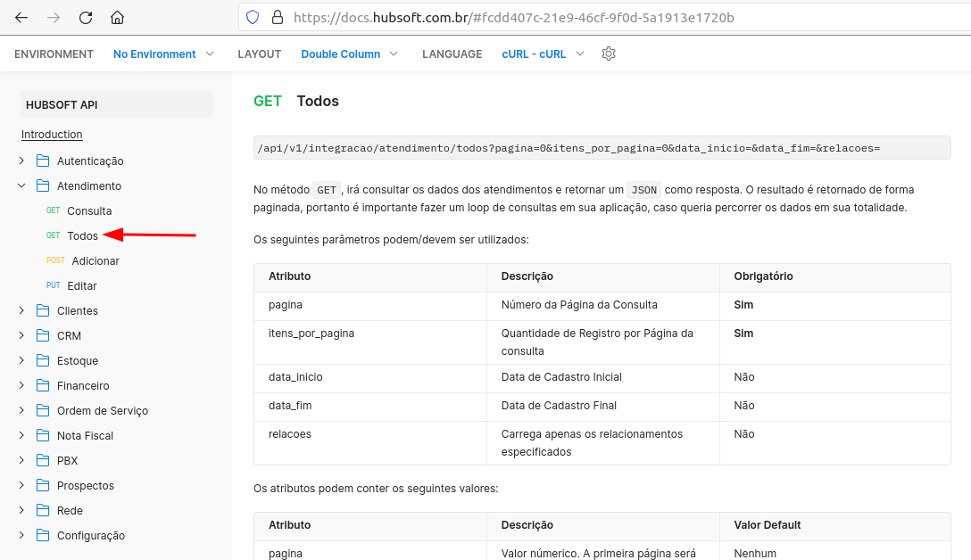This screenshot has width=971, height=560.
Task: Click 'Data de Cadastro Final' cell
Action: (x=603, y=407)
